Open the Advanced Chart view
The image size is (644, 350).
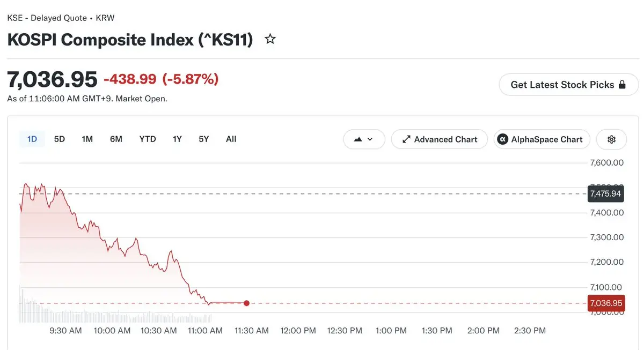click(x=440, y=139)
